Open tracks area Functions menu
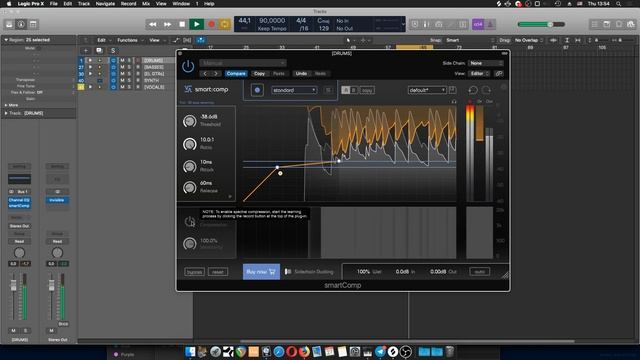Image resolution: width=640 pixels, height=360 pixels. tap(130, 40)
